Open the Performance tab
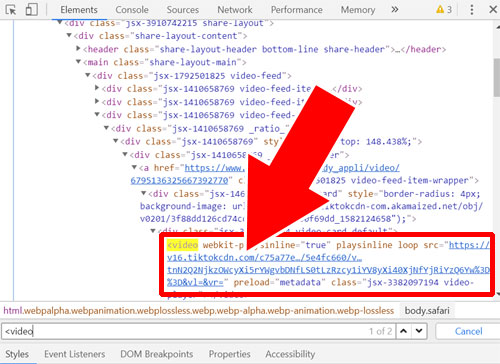This screenshot has width=500, height=364. 296,10
